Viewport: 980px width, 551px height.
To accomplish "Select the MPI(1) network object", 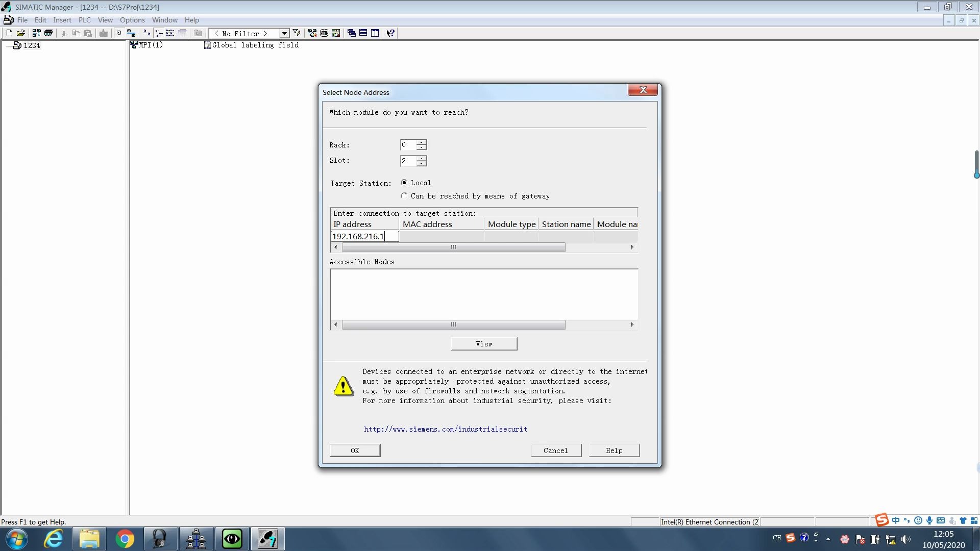I will coord(146,45).
